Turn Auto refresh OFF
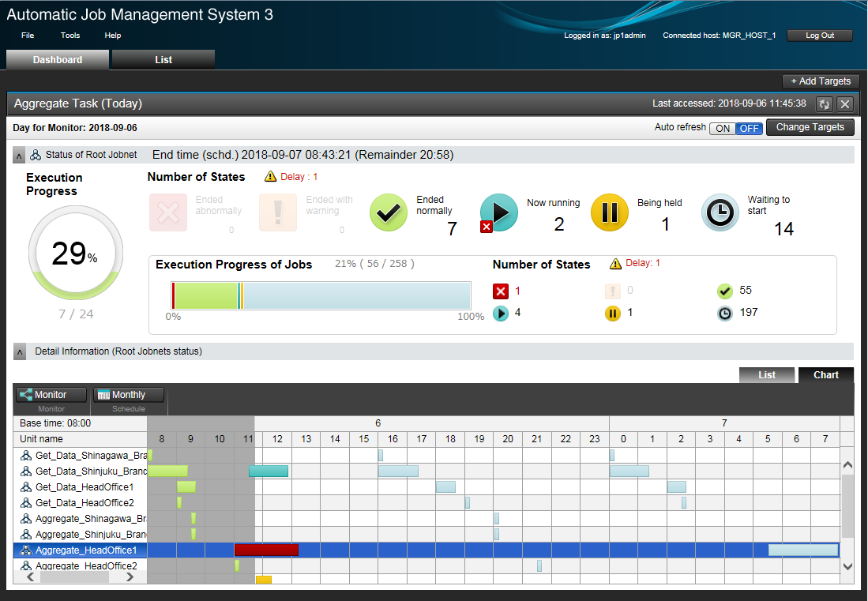868x601 pixels. click(749, 129)
